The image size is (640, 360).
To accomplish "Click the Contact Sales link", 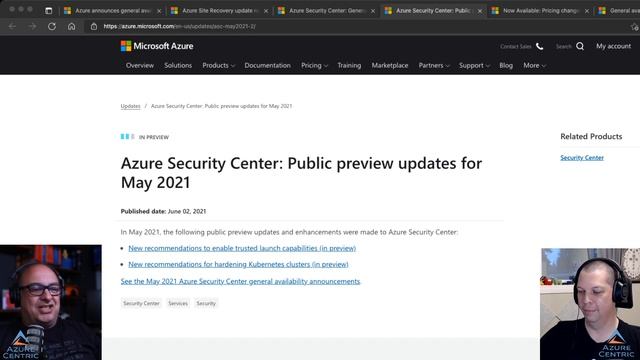I will pyautogui.click(x=516, y=47).
